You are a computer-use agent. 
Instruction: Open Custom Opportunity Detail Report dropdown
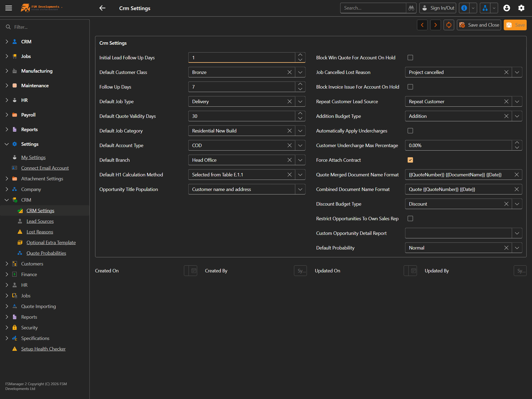[x=517, y=233]
